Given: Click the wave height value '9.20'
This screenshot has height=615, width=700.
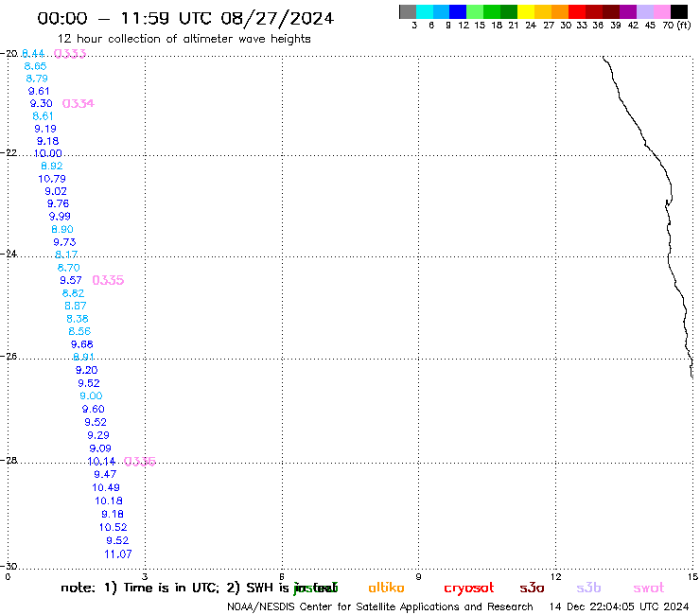Looking at the screenshot, I should pyautogui.click(x=86, y=370).
